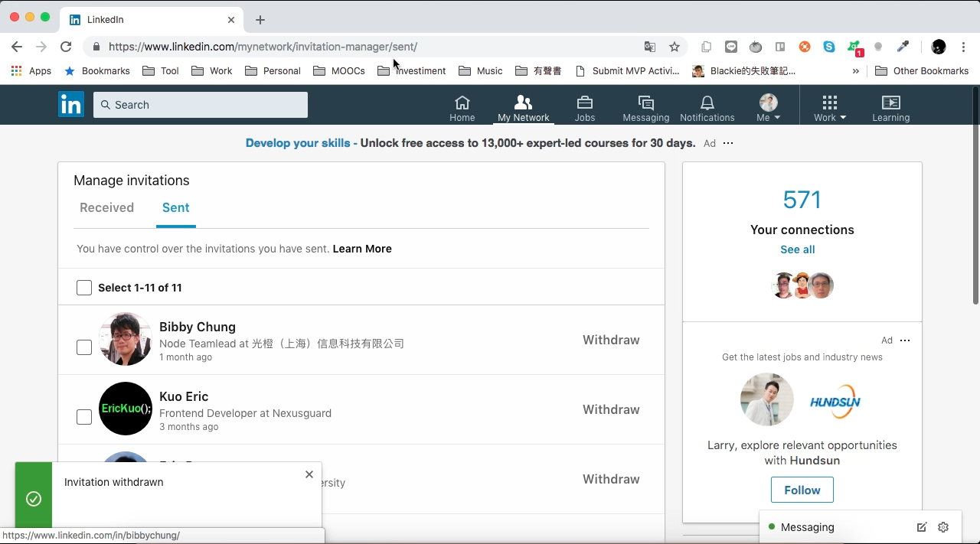Close the LinkedIn browser tab
The height and width of the screenshot is (544, 980).
231,20
